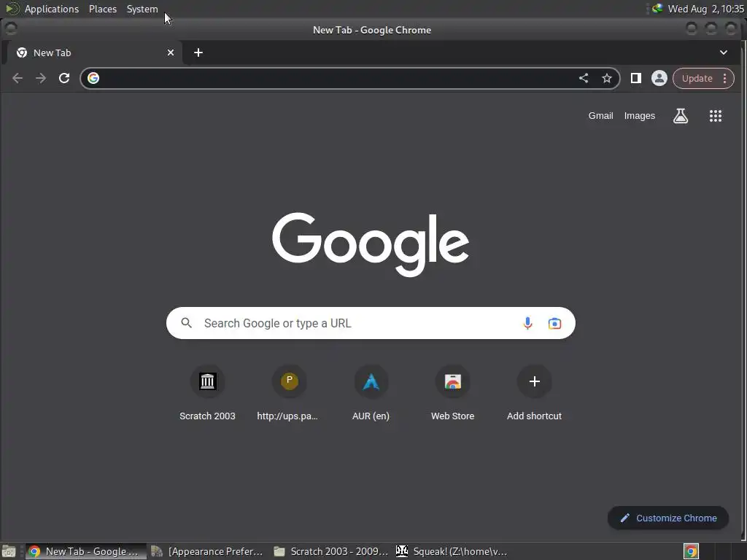
Task: Search by image with the camera icon
Action: [x=554, y=323]
